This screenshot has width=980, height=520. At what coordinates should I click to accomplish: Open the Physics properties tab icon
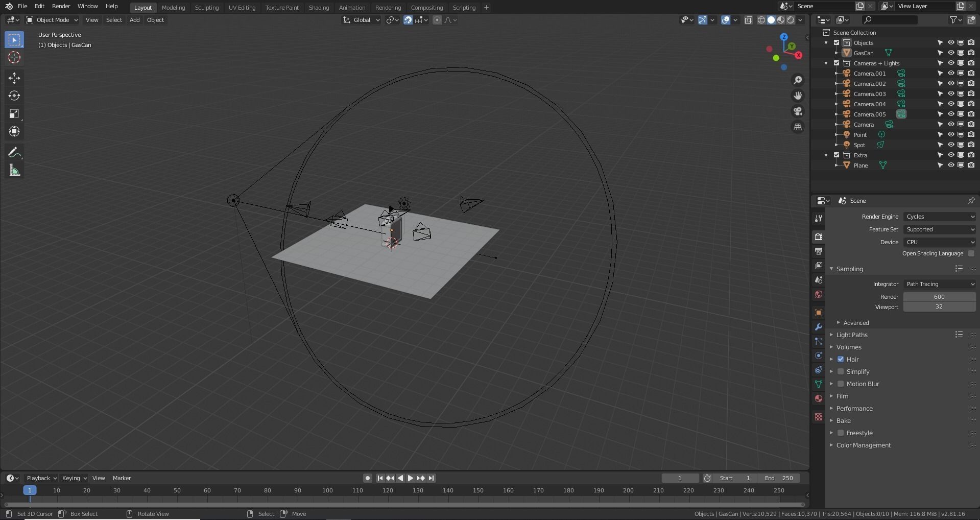tap(819, 356)
